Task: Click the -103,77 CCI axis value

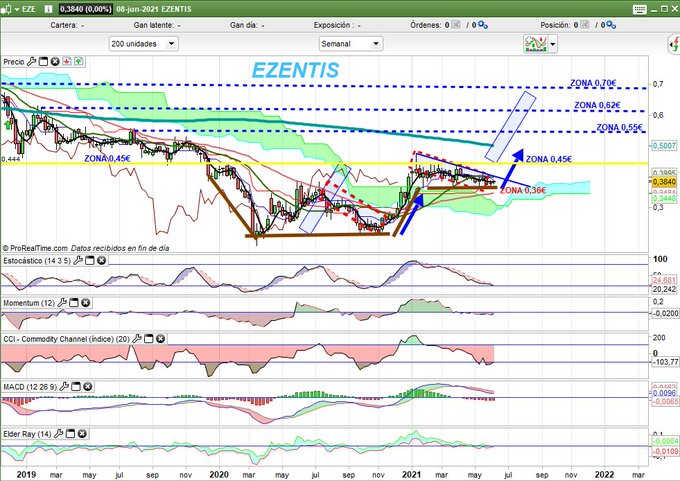Action: (x=665, y=362)
